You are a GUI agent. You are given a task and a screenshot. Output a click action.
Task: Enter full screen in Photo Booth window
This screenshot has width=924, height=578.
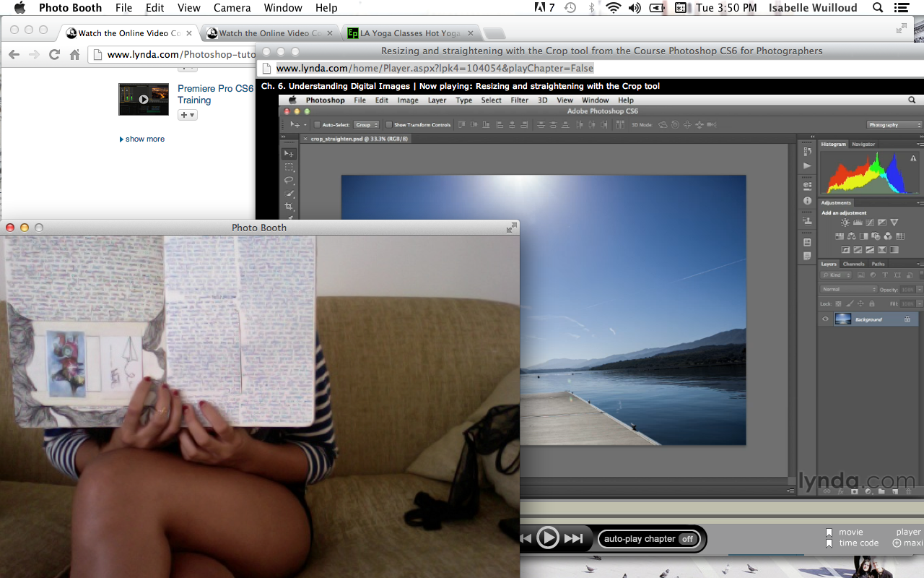(x=512, y=228)
